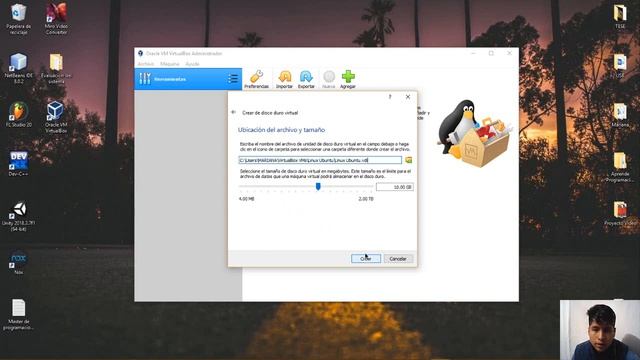Select Master de programación file icon

tap(18, 314)
